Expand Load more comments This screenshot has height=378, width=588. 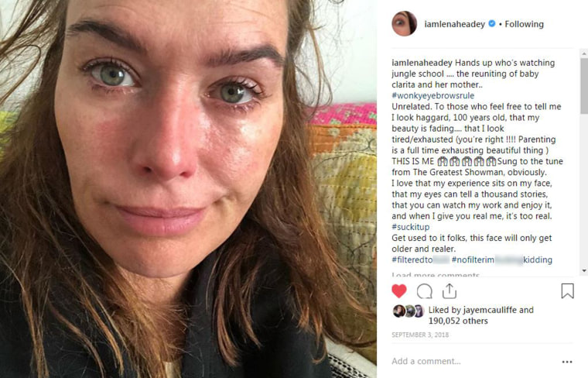(x=436, y=274)
